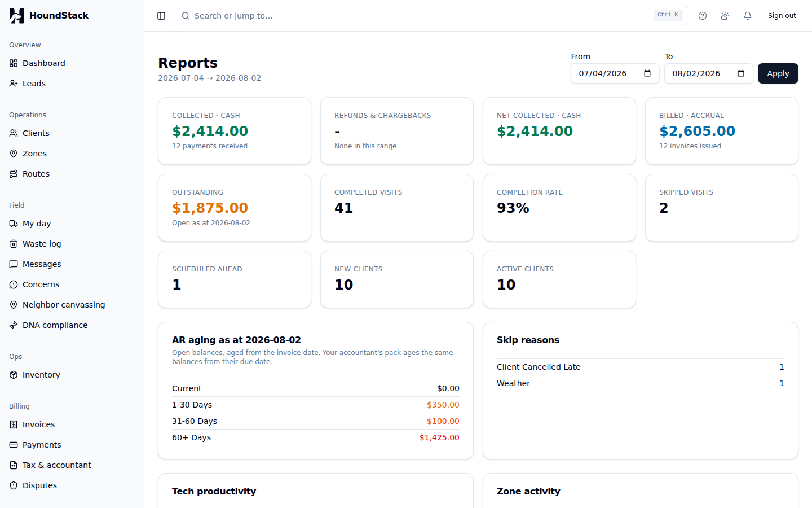Click the Skipped Visits 2 value
The image size is (812, 508).
tap(664, 208)
